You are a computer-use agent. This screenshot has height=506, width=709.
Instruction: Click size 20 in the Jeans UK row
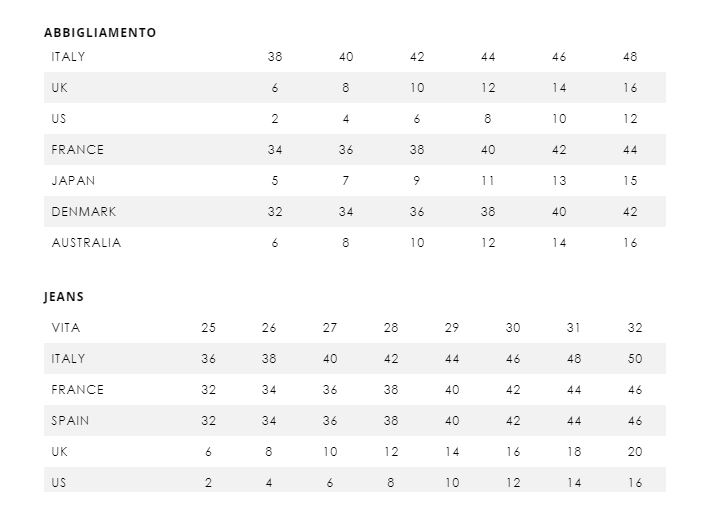click(x=635, y=452)
